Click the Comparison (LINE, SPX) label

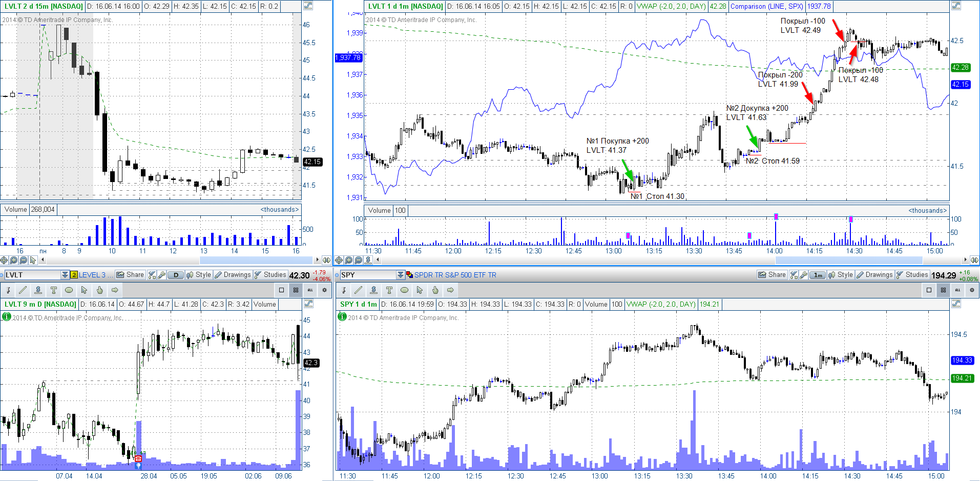point(767,7)
